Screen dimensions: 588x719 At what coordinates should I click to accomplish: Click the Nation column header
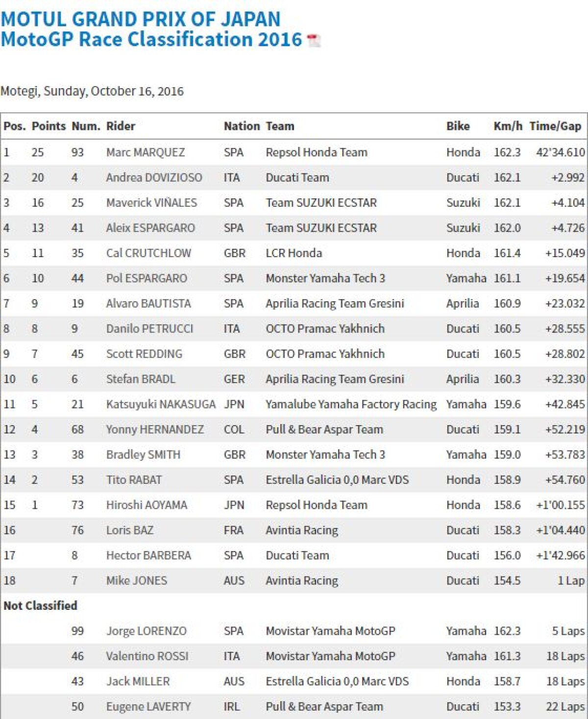pyautogui.click(x=242, y=126)
